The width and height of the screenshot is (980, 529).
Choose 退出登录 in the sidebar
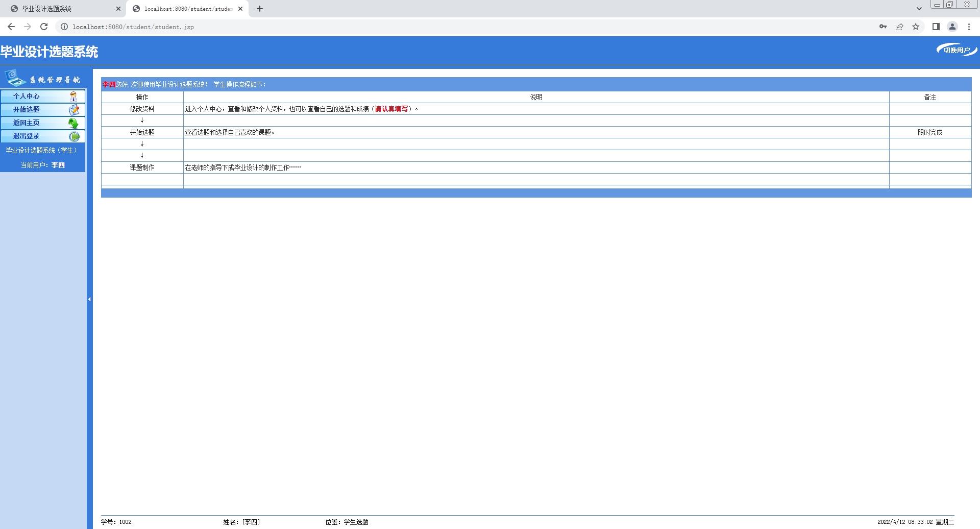coord(27,136)
